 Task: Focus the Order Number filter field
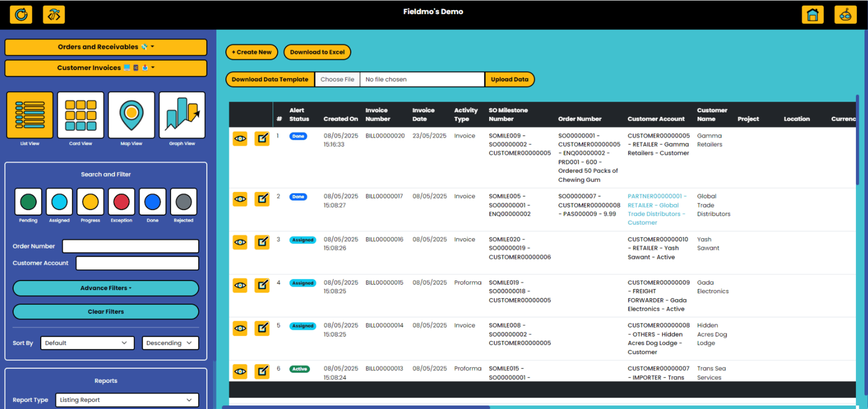click(131, 246)
